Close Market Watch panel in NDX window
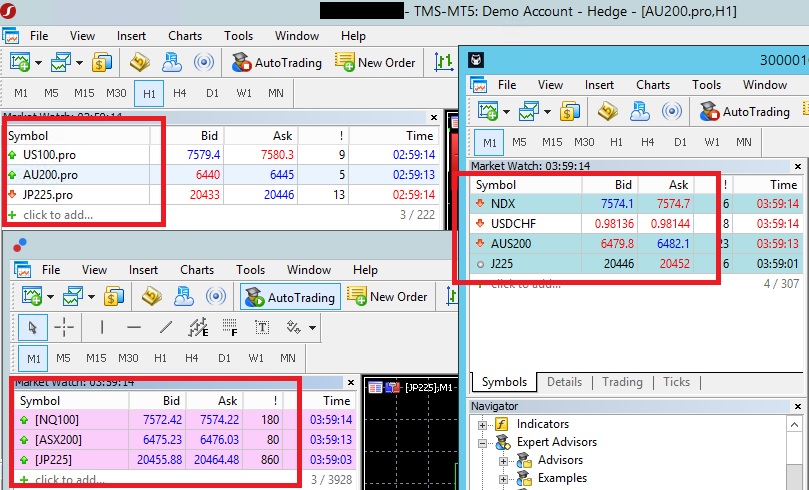Image resolution: width=809 pixels, height=490 pixels. click(798, 166)
